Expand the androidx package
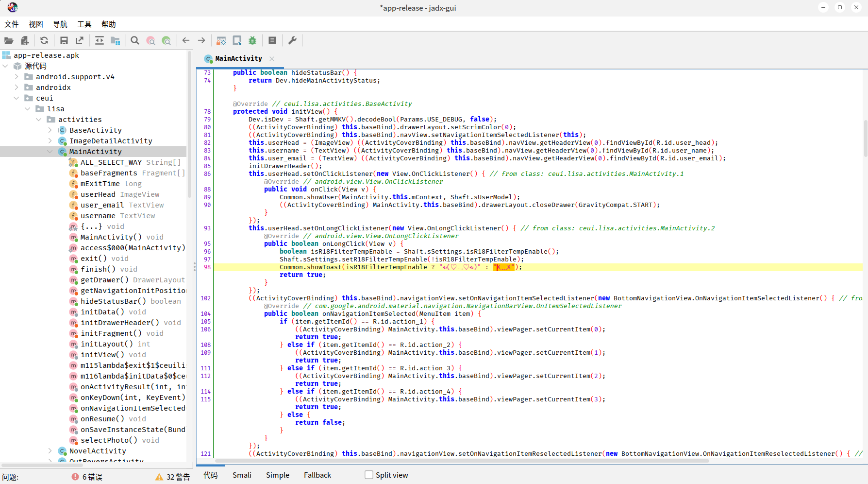 coord(17,87)
